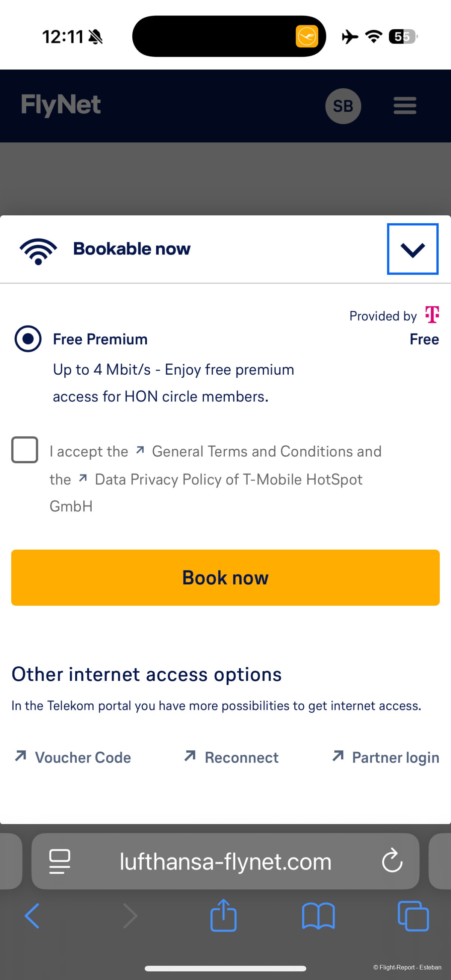Tap the lufthansa-flynet.com address field
Screen dimensions: 451x980
pos(225,861)
